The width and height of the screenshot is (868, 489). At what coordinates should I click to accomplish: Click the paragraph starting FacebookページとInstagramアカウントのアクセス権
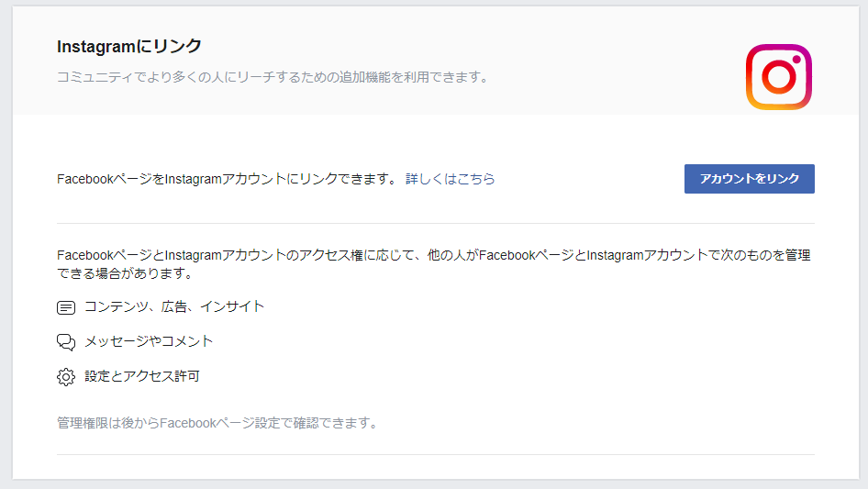[x=433, y=264]
